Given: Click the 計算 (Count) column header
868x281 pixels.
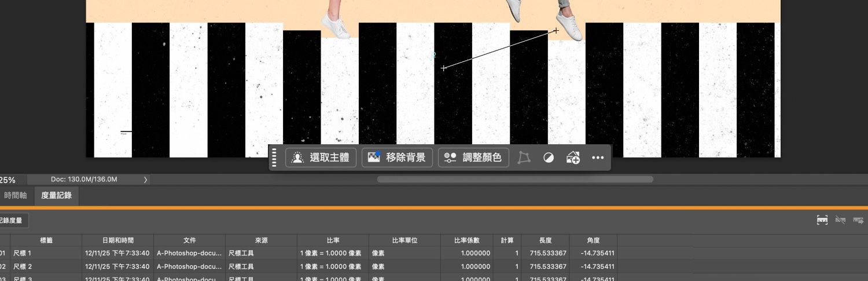Looking at the screenshot, I should click(507, 240).
